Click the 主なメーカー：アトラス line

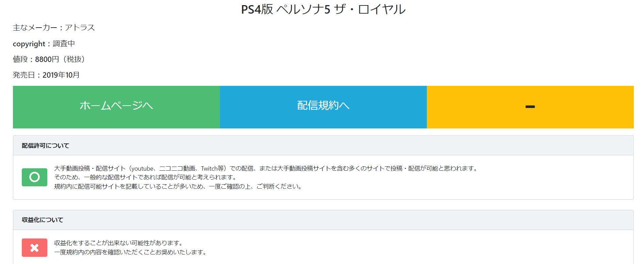(x=54, y=28)
